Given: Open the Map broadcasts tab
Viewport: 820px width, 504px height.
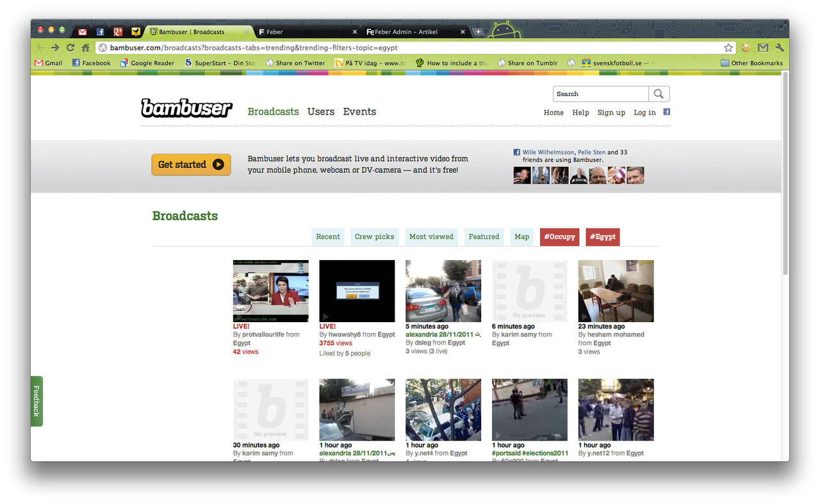Looking at the screenshot, I should click(x=521, y=237).
